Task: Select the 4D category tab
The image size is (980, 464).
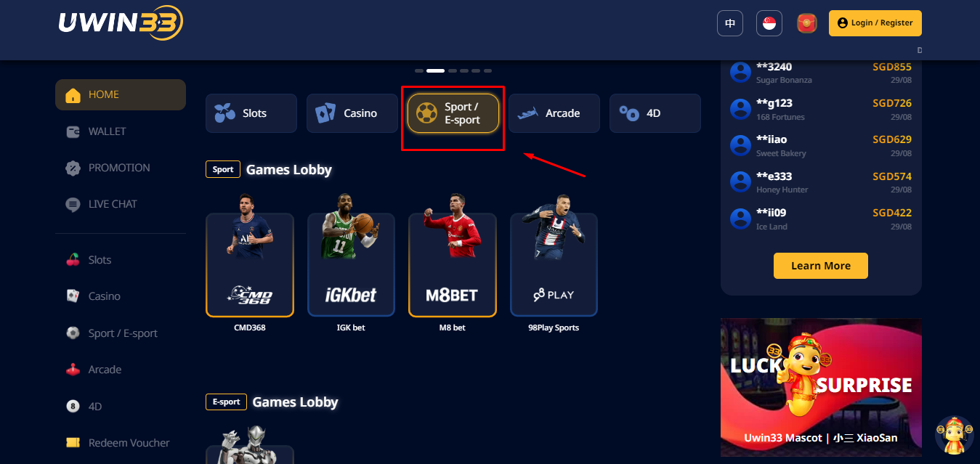Action: tap(655, 113)
